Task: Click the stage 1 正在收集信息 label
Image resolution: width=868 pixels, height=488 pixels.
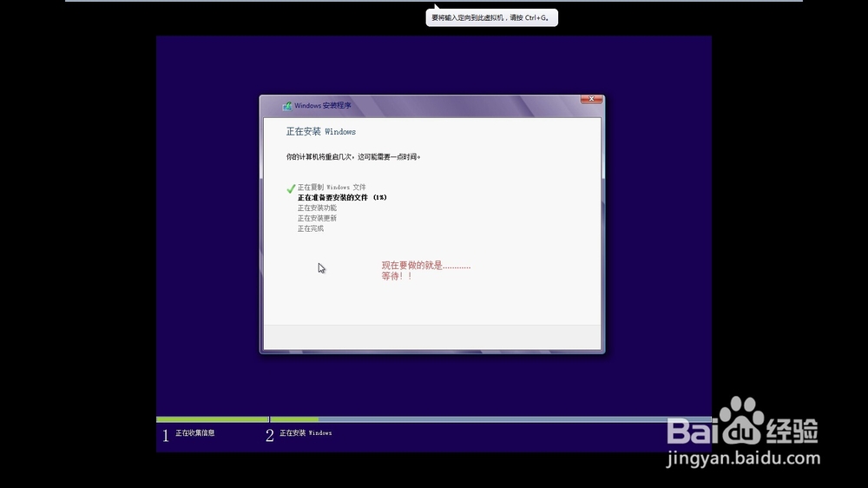Action: 194,432
